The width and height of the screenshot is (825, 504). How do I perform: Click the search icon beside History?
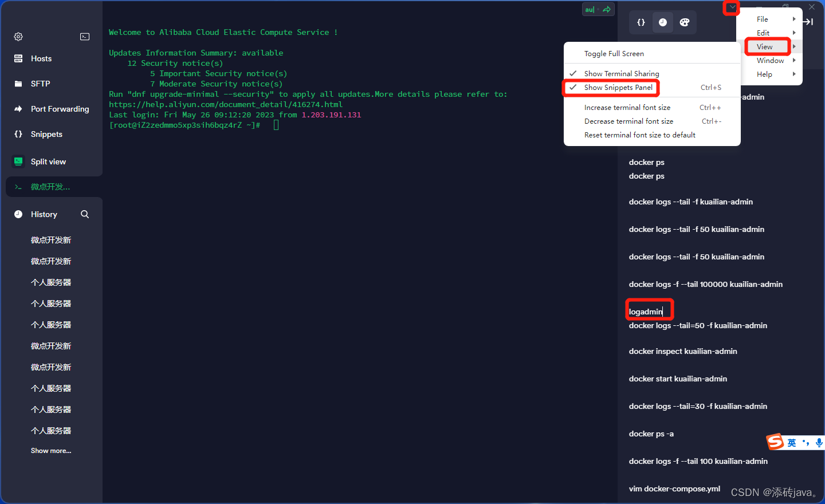pyautogui.click(x=85, y=214)
